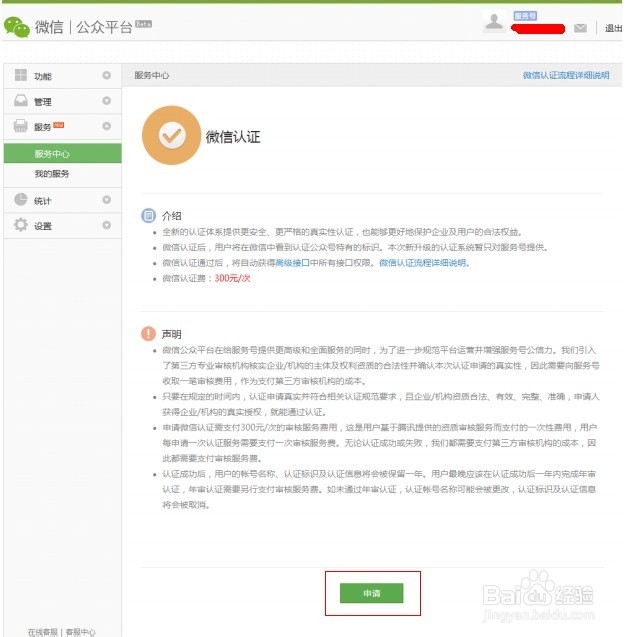Viewport: 630px width, 637px height.
Task: Click the green 申请 button
Action: pyautogui.click(x=372, y=593)
